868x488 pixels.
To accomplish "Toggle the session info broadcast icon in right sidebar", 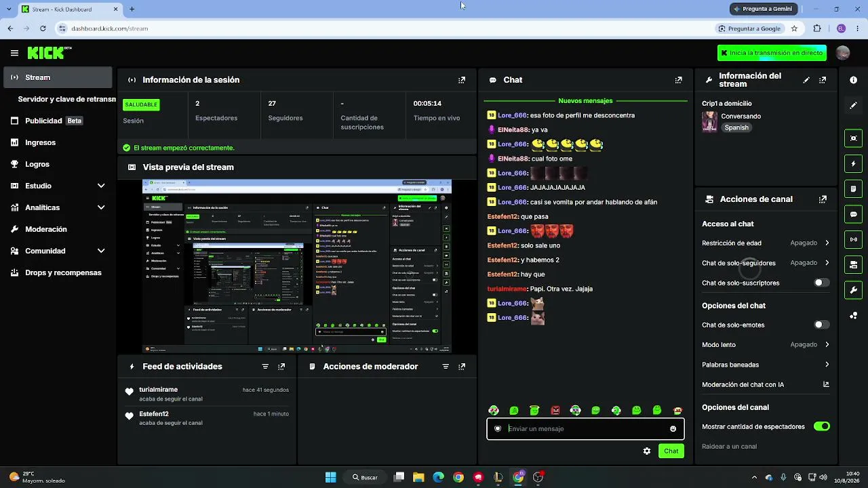I will coord(853,239).
